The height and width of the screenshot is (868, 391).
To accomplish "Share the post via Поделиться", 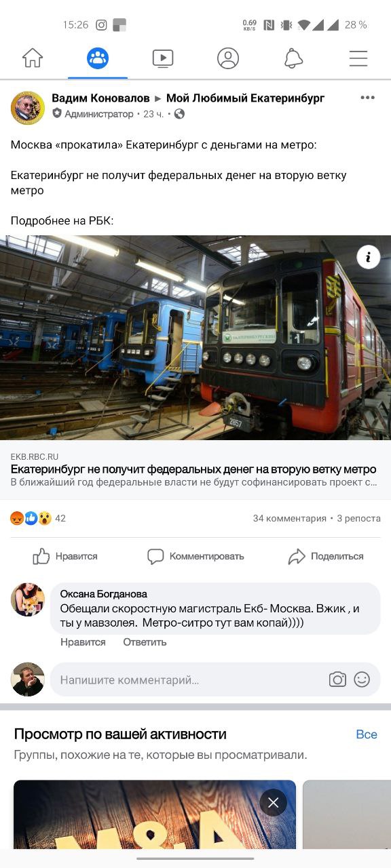I will [x=326, y=556].
